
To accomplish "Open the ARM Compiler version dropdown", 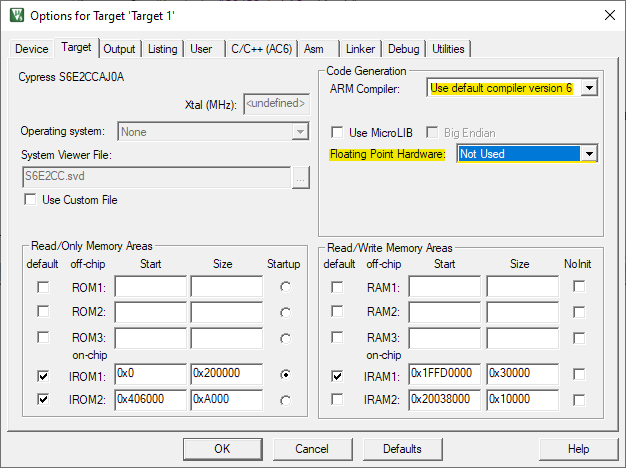I will click(589, 88).
